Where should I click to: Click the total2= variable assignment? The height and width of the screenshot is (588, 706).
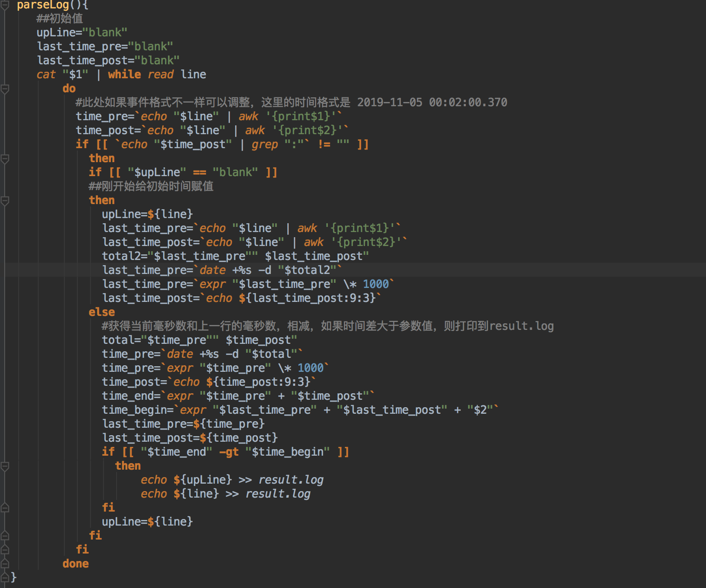[x=235, y=256]
